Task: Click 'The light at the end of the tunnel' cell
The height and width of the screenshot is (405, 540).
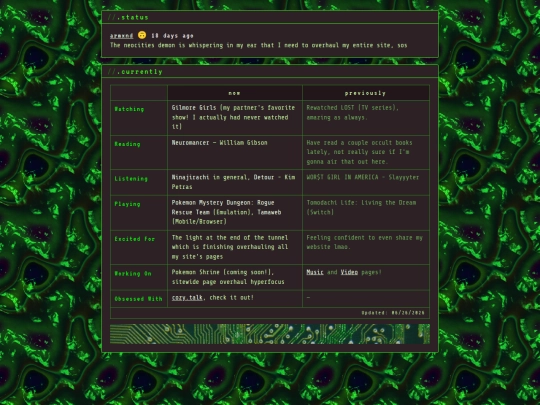Action: tap(235, 247)
